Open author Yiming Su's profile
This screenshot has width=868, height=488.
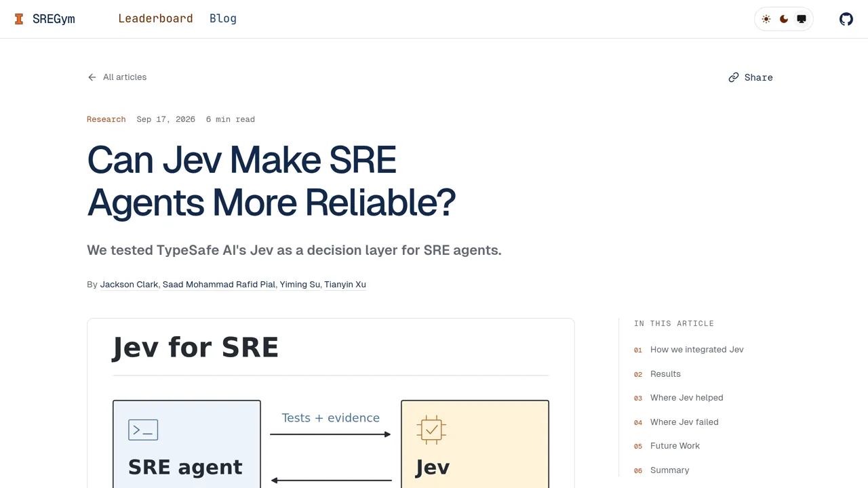[300, 285]
